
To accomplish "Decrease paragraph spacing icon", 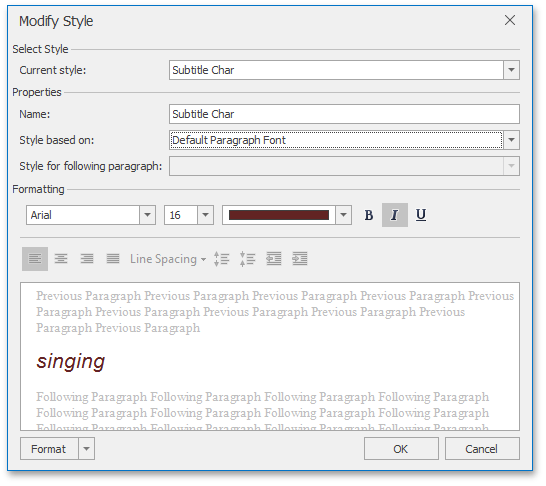I will 247,259.
